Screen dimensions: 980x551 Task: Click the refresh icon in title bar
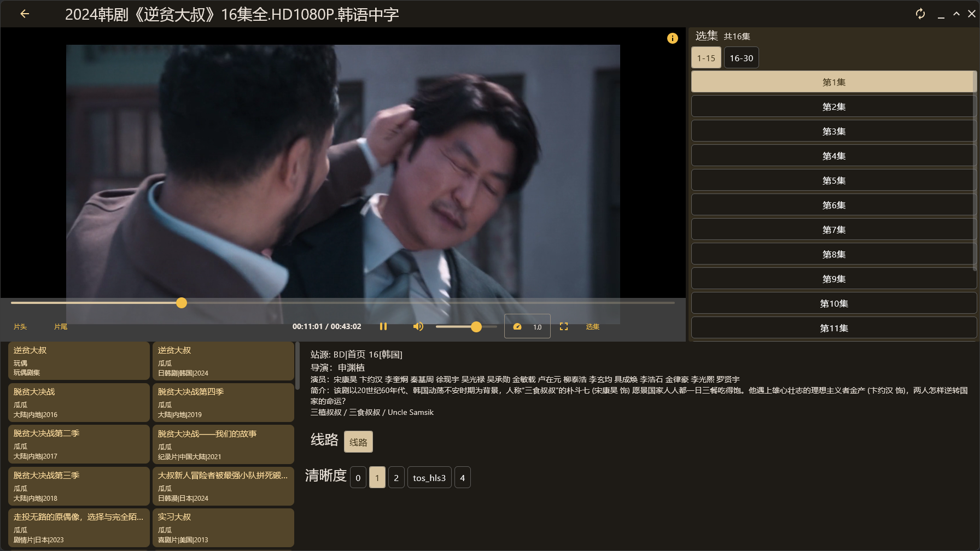coord(920,14)
